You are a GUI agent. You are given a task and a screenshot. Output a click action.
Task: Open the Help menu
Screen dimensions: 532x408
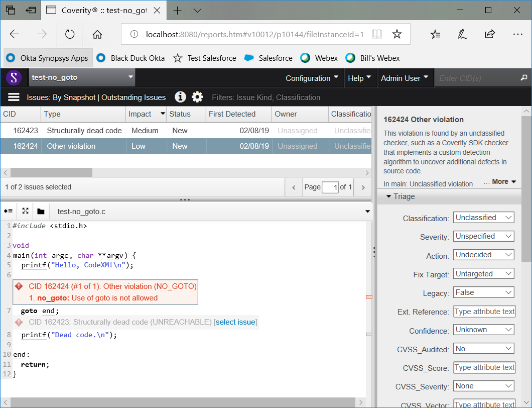click(359, 78)
